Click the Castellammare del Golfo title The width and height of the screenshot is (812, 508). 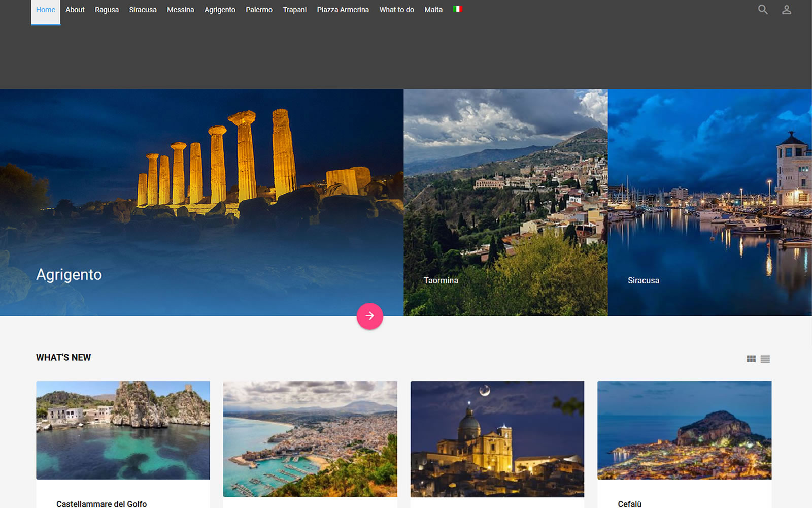[101, 503]
